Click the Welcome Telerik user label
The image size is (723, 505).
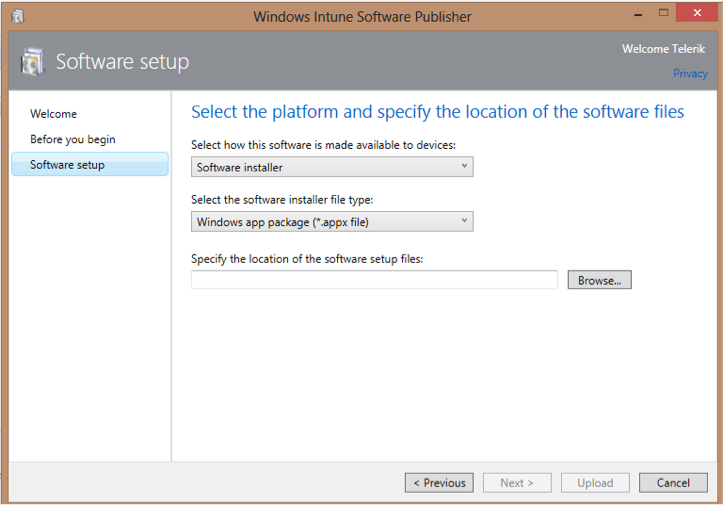click(x=664, y=48)
